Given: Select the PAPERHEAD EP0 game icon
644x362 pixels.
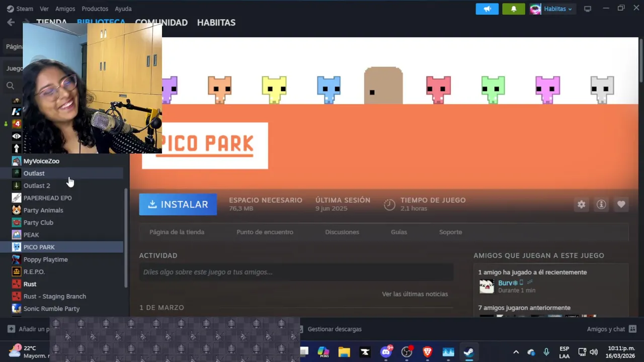Looking at the screenshot, I should point(17,198).
